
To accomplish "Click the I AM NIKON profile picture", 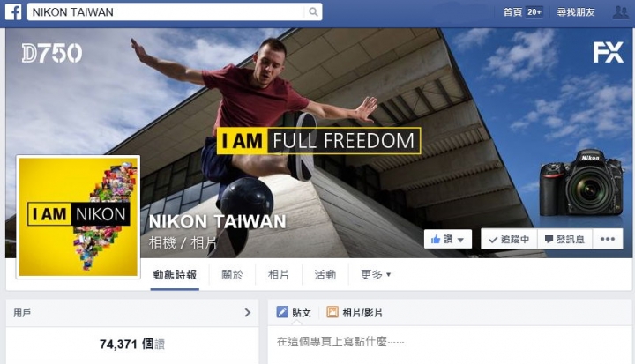I will pos(78,217).
